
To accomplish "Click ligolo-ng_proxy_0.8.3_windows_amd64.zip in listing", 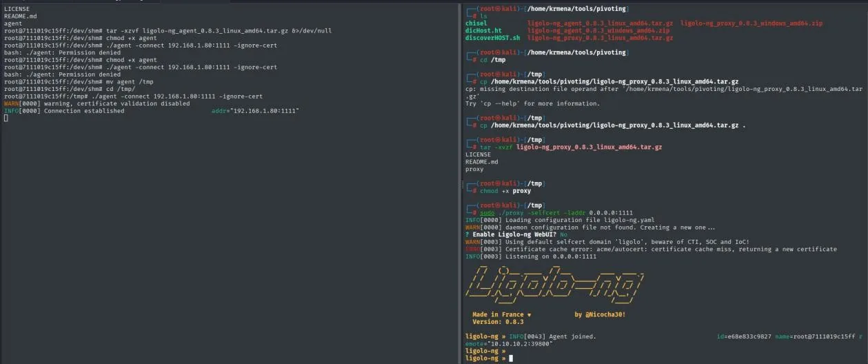I will [x=751, y=23].
